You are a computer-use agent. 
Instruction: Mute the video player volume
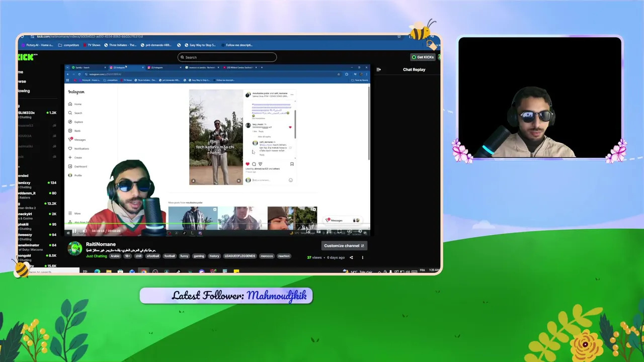85,231
